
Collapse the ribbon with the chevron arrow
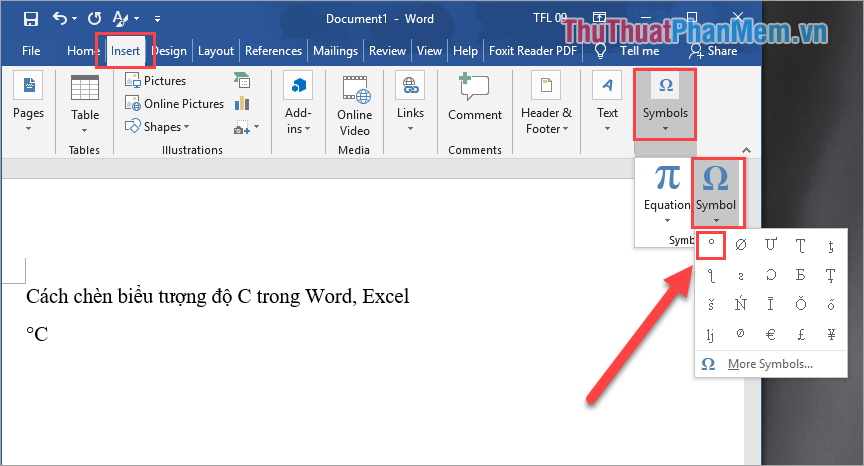746,150
